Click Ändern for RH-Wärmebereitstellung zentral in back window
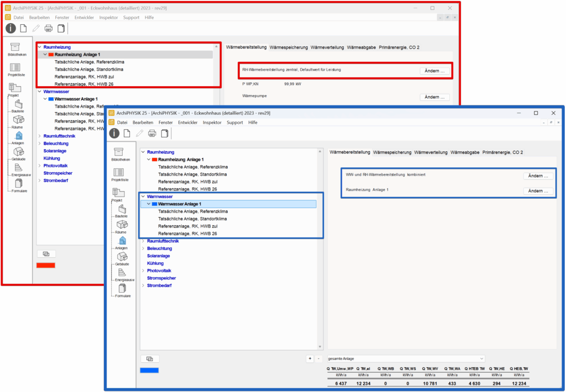The width and height of the screenshot is (566, 392). 434,71
